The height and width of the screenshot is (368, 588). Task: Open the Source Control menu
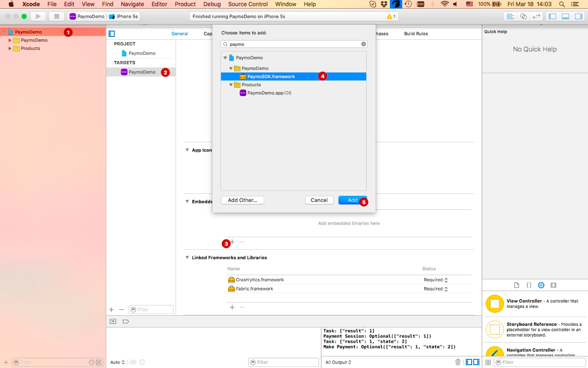coord(248,4)
